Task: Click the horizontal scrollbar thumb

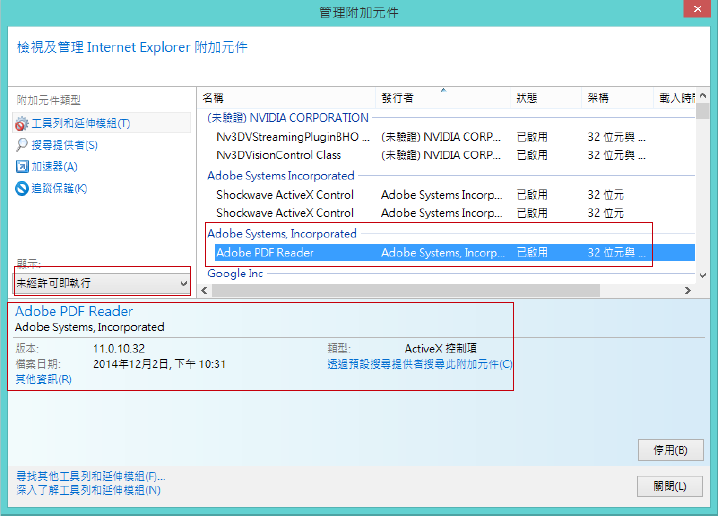Action: [406, 291]
